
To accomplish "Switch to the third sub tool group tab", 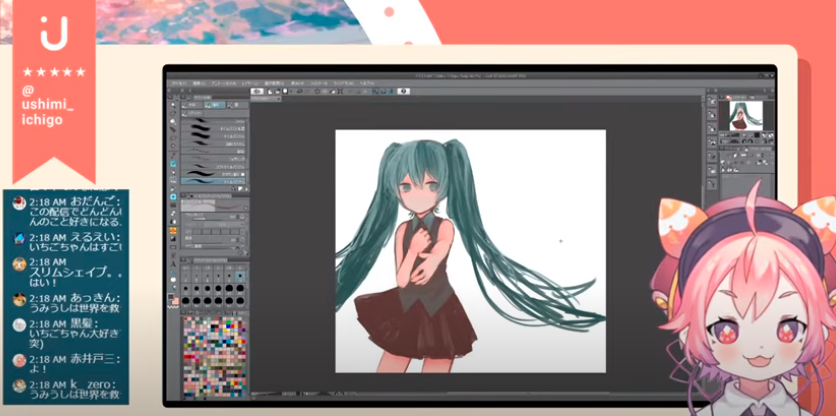I will click(x=237, y=105).
